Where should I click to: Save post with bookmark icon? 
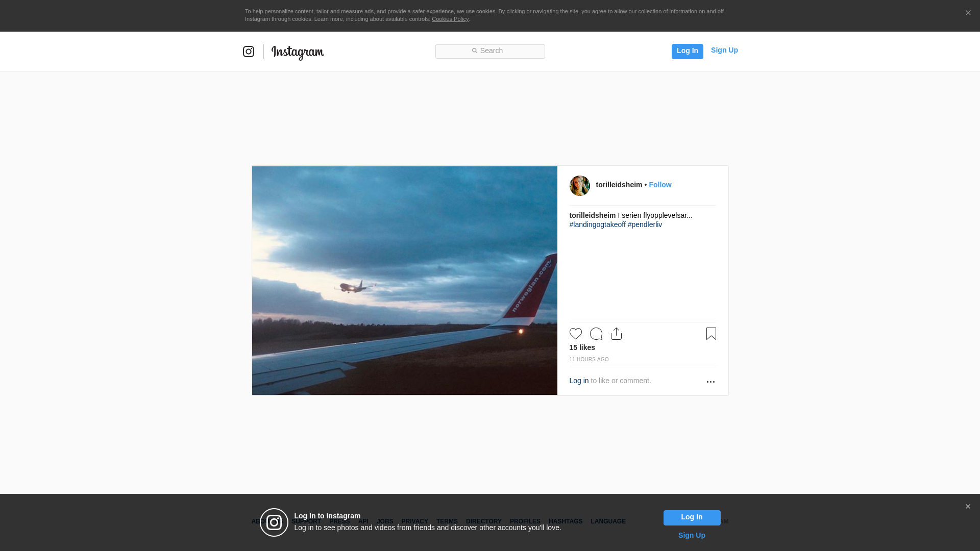pyautogui.click(x=711, y=334)
